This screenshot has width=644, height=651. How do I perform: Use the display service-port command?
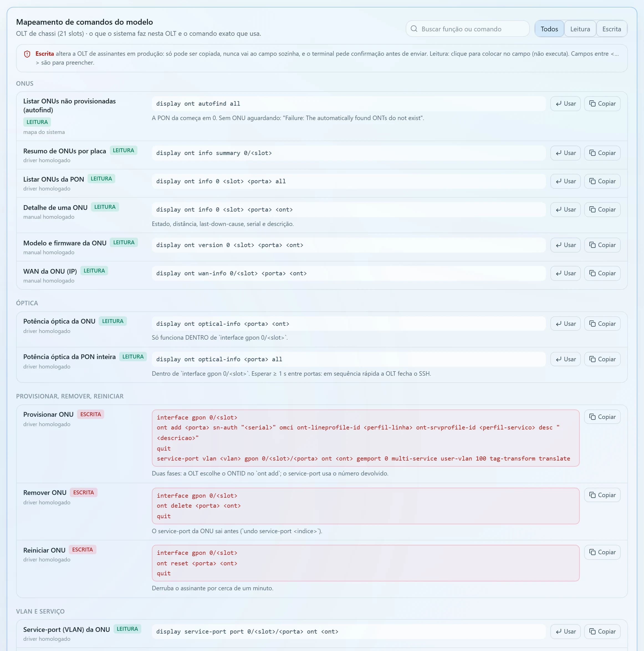click(565, 632)
